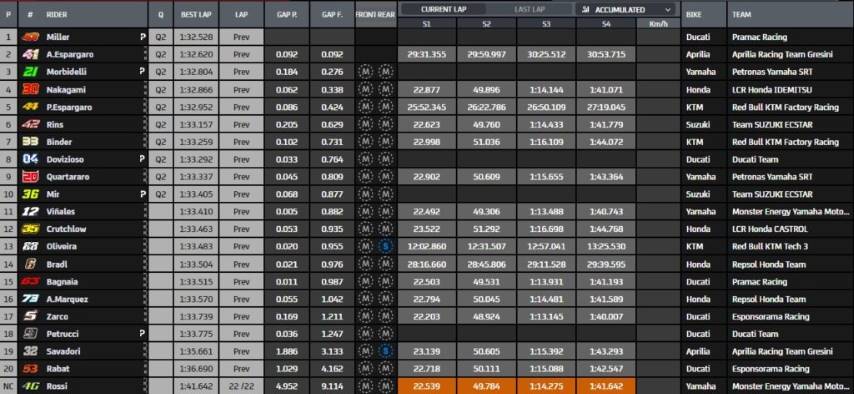This screenshot has width=854, height=394.
Task: Click the S1 sector column header
Action: tap(427, 23)
